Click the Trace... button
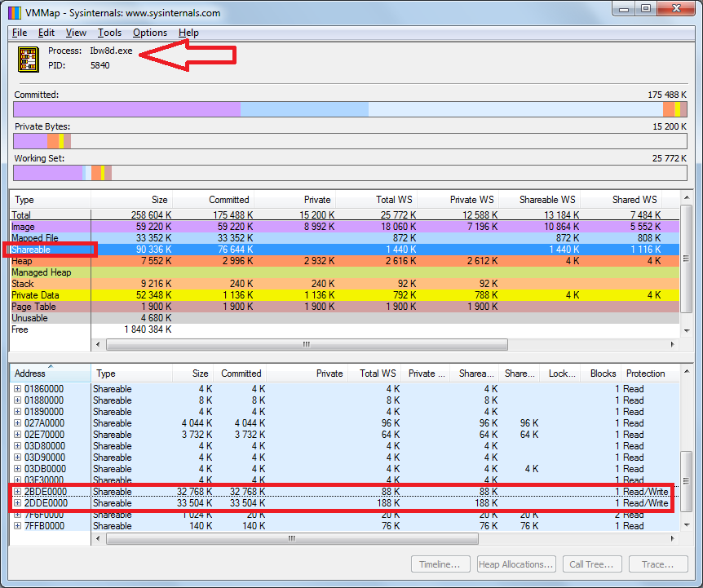The width and height of the screenshot is (703, 588). (x=657, y=564)
